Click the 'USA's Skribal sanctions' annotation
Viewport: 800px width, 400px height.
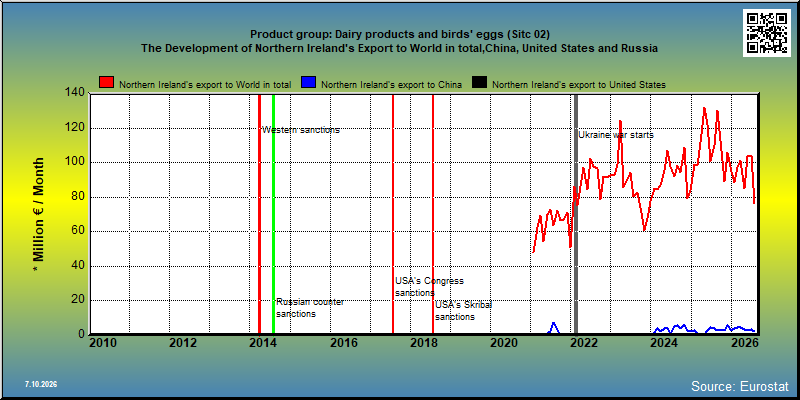[x=463, y=311]
